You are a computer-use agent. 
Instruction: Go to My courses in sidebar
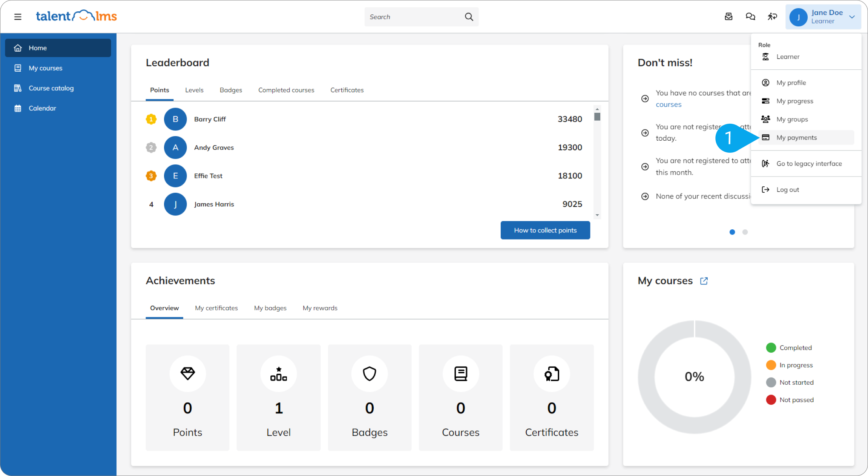[x=58, y=68]
